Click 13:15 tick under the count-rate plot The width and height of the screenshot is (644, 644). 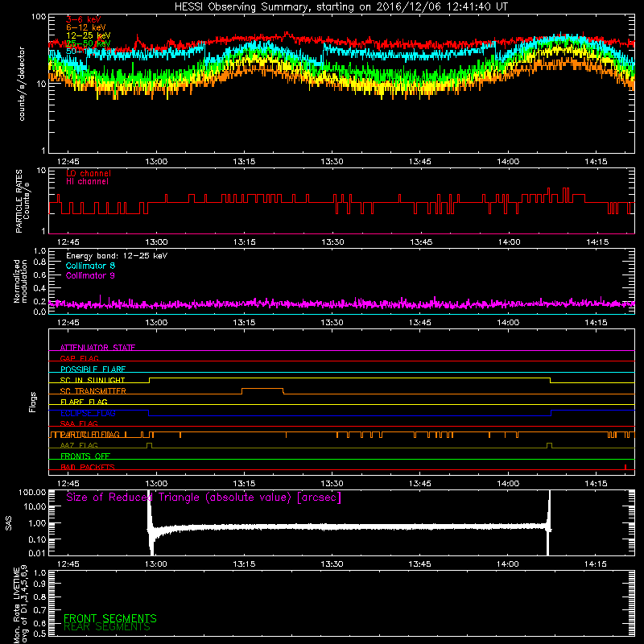244,162
